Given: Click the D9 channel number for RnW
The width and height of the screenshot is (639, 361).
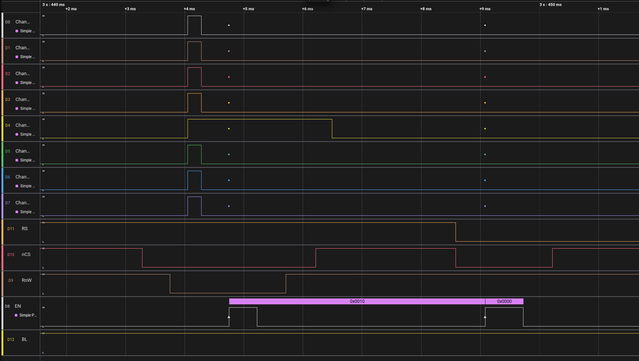Looking at the screenshot, I should click(x=11, y=280).
